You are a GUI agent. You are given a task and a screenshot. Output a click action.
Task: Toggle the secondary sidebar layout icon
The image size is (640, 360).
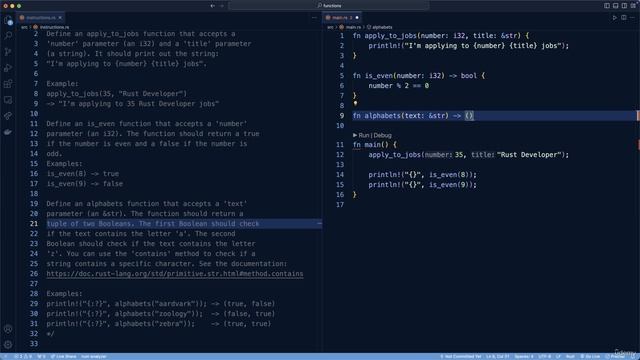[624, 6]
